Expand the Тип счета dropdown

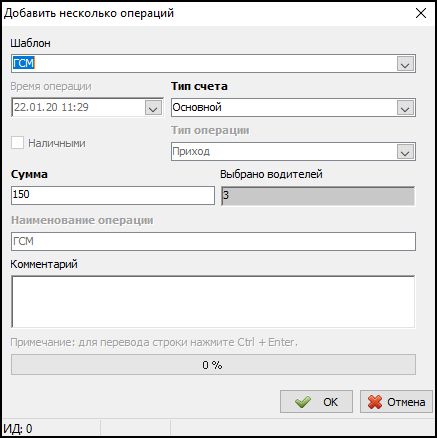pyautogui.click(x=405, y=108)
